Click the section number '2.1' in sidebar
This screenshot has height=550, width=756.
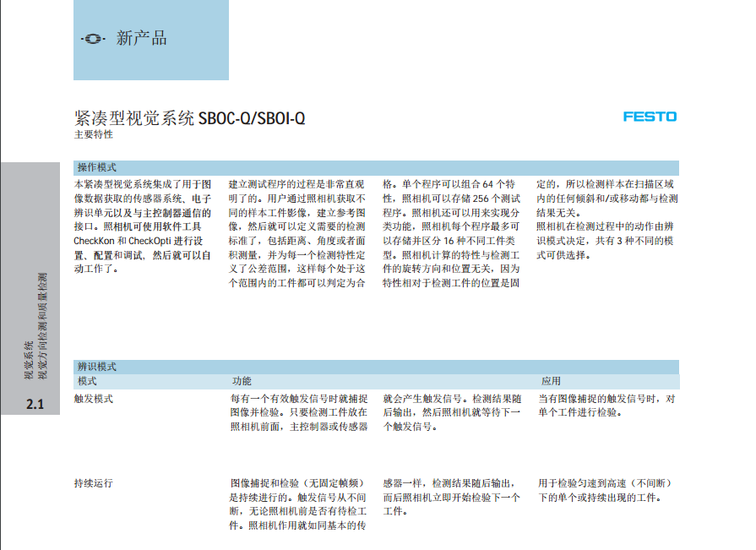(x=35, y=404)
